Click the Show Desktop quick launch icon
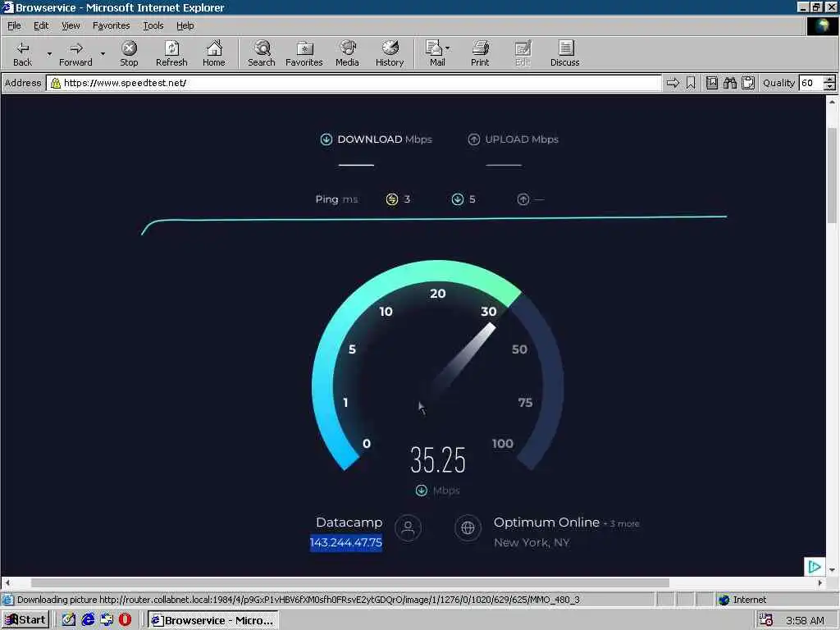840x630 pixels. coord(69,620)
